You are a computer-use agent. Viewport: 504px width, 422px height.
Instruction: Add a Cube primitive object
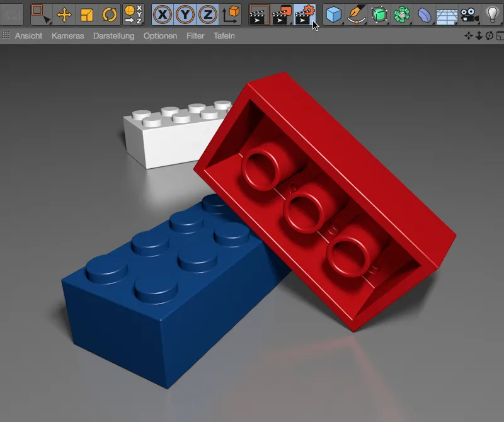click(x=334, y=14)
